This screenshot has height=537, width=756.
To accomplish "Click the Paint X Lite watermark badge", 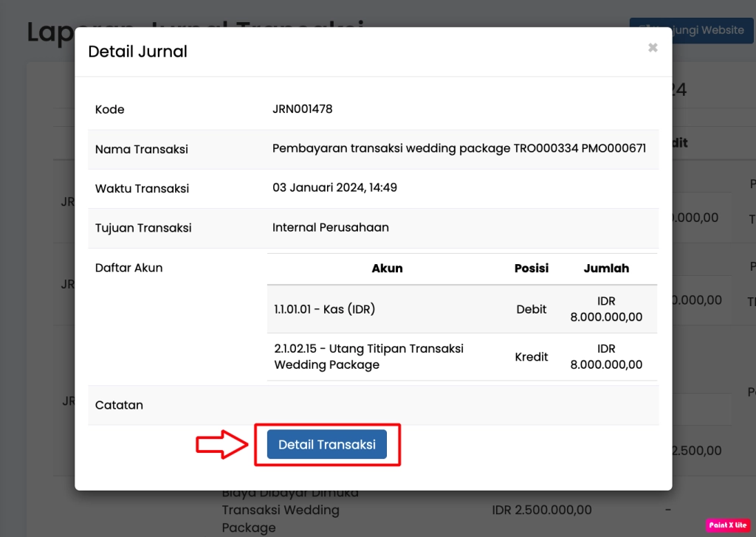I will tap(728, 525).
